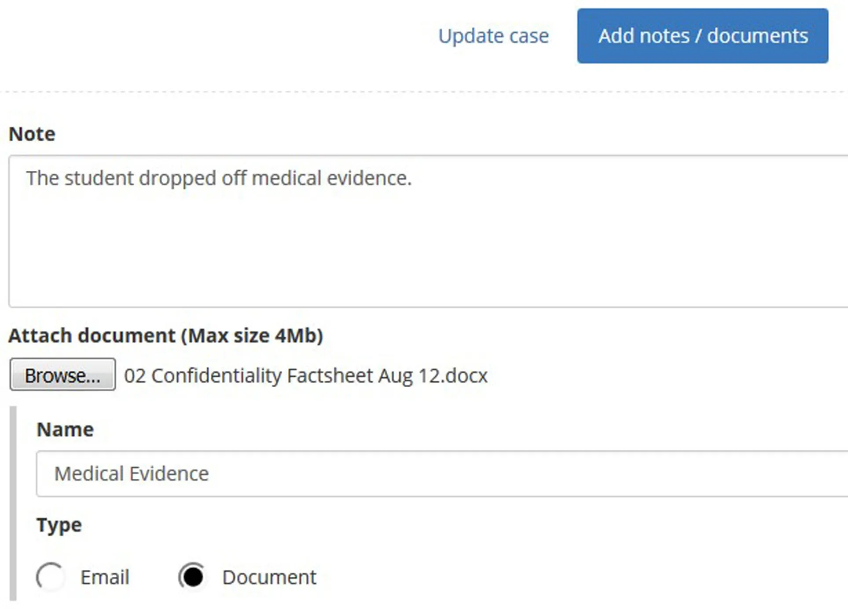Screen dimensions: 848x616
Task: Click the Browse button to attach a file
Action: point(62,375)
